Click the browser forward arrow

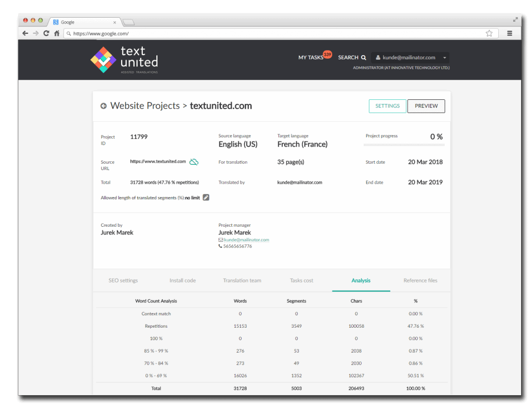(36, 33)
